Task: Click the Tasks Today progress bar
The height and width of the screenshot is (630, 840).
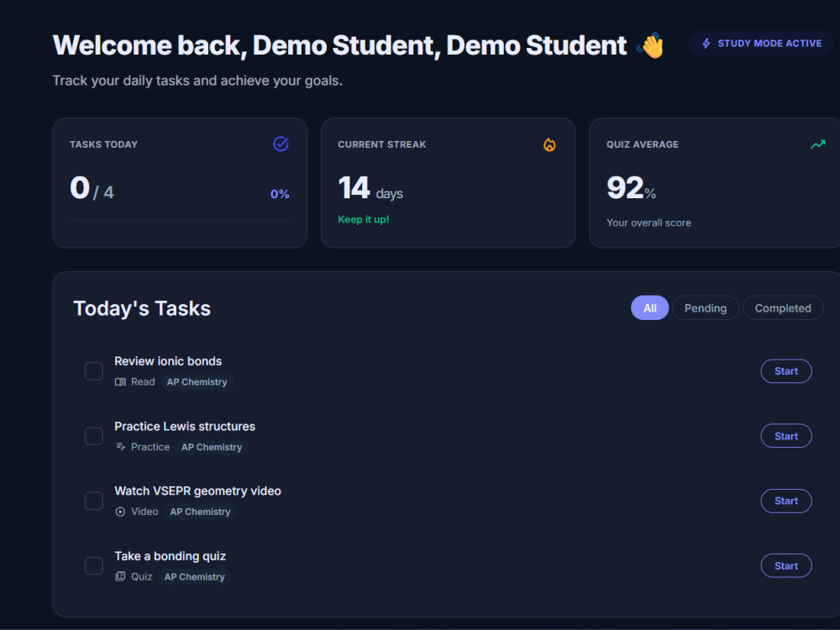Action: point(180,220)
